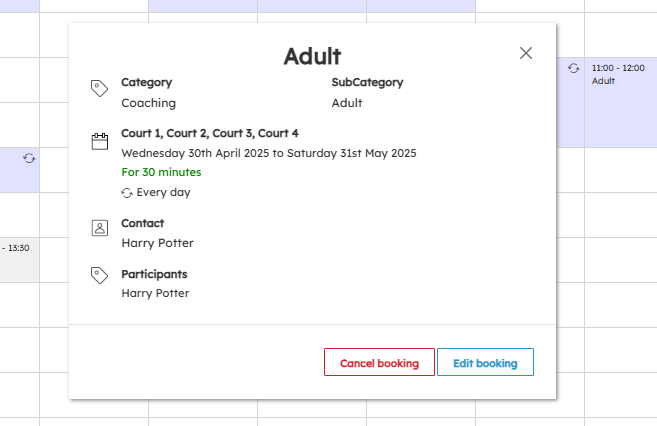Select the grey slot ending 13:30

coord(20,260)
